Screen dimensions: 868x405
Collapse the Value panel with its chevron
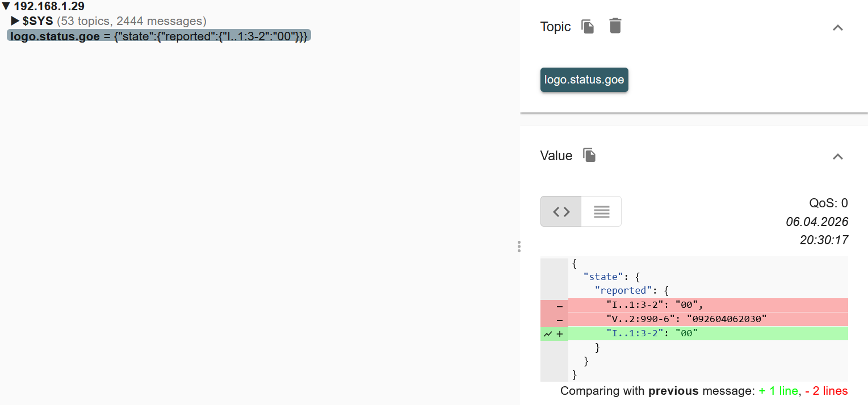837,156
